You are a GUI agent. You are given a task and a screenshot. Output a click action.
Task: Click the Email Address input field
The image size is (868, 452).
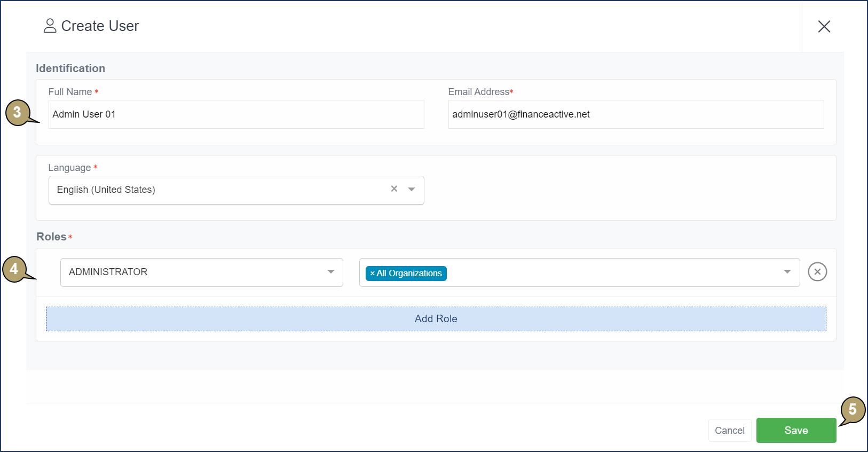pos(635,114)
